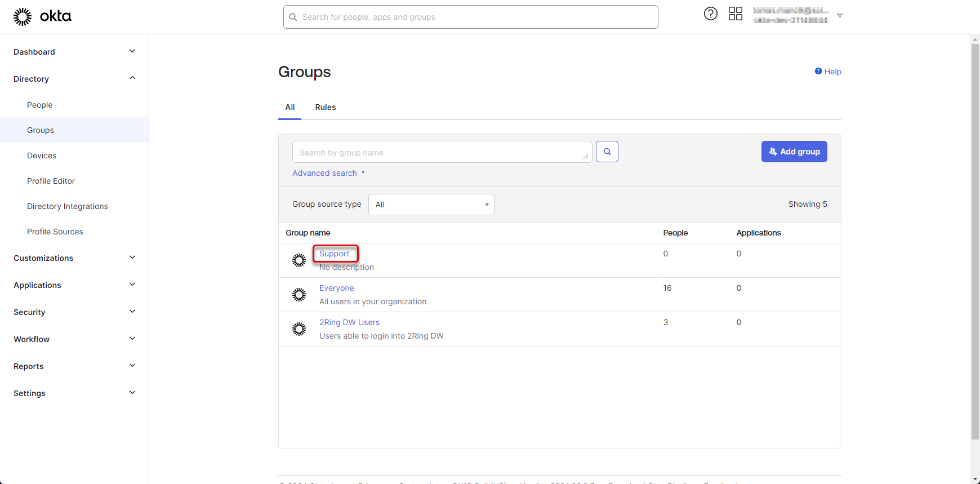
Task: Open the apps grid icon
Action: pyautogui.click(x=736, y=14)
